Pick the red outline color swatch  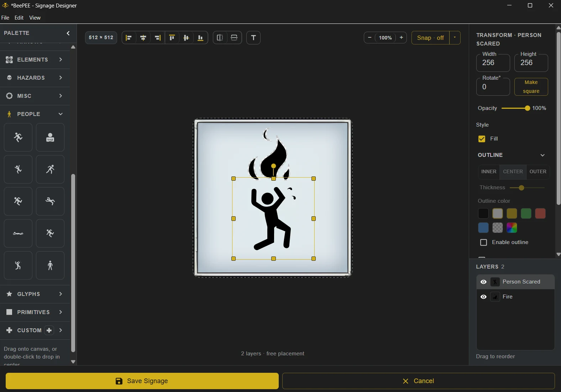(x=540, y=213)
